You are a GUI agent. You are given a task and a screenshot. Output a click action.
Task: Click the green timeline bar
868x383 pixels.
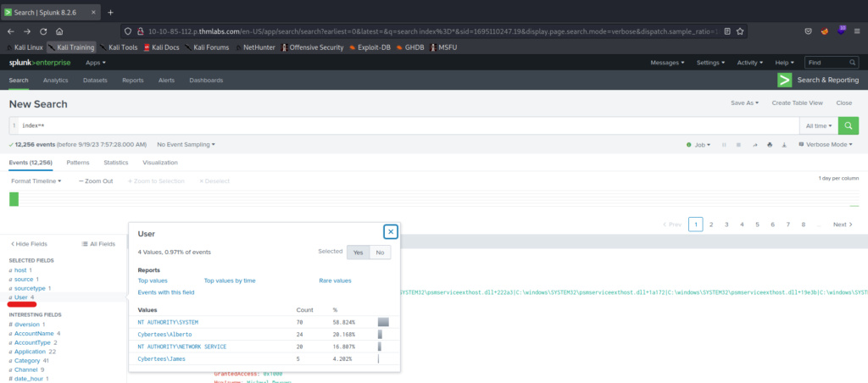(14, 199)
